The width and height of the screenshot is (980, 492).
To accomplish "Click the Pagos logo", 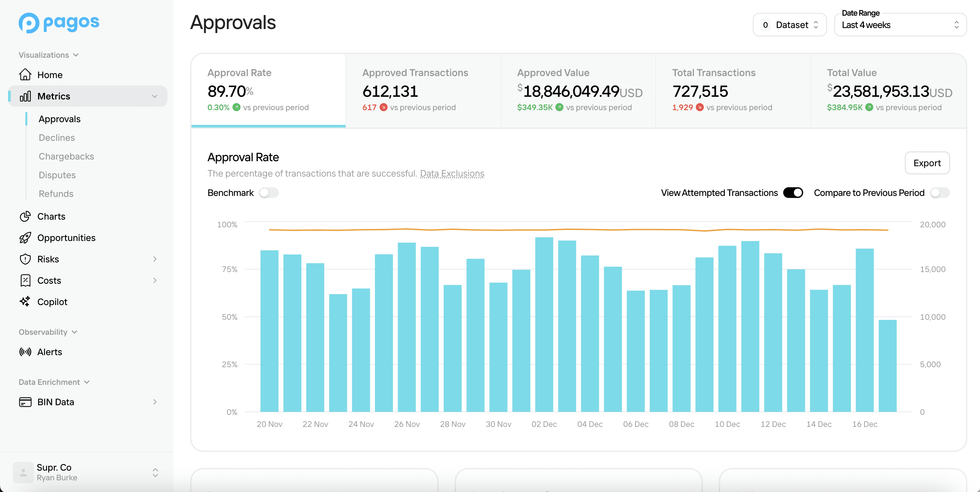I will click(x=59, y=22).
